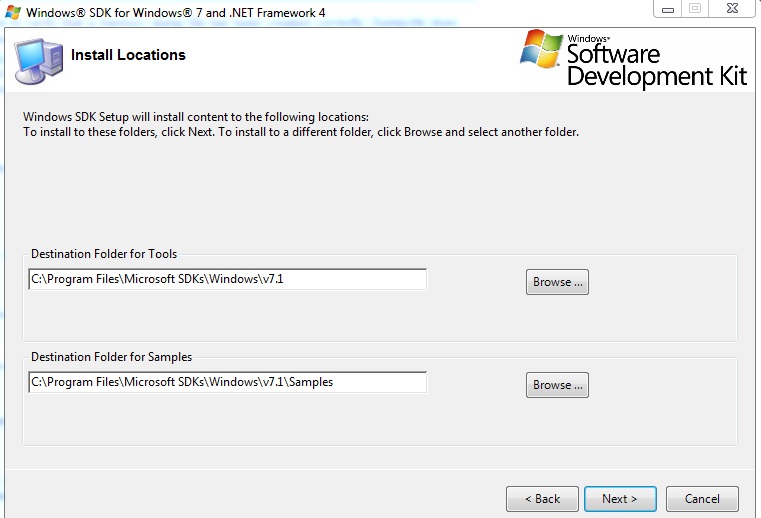Image resolution: width=761 pixels, height=518 pixels.
Task: Click the Install Locations heading
Action: click(128, 55)
